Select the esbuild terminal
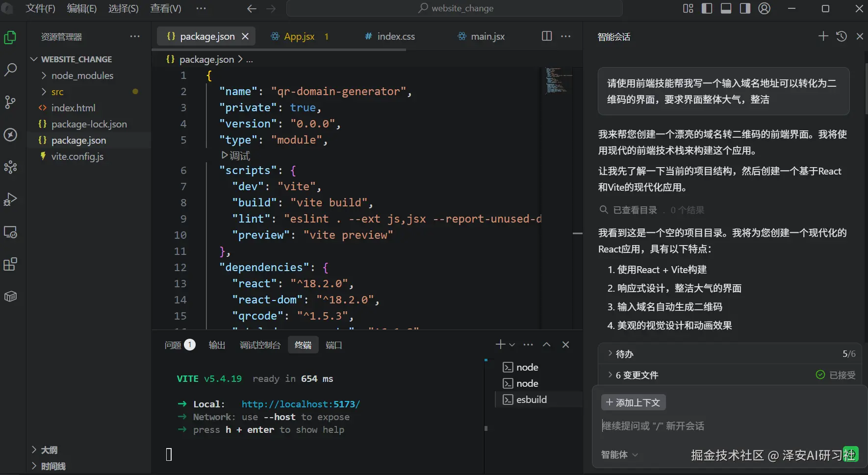The width and height of the screenshot is (868, 475). (x=538, y=400)
